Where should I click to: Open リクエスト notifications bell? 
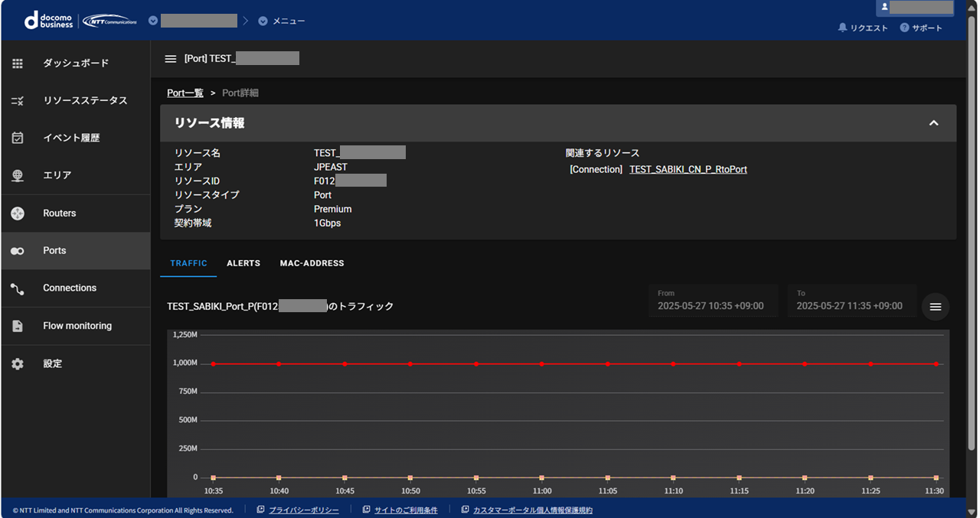point(842,28)
